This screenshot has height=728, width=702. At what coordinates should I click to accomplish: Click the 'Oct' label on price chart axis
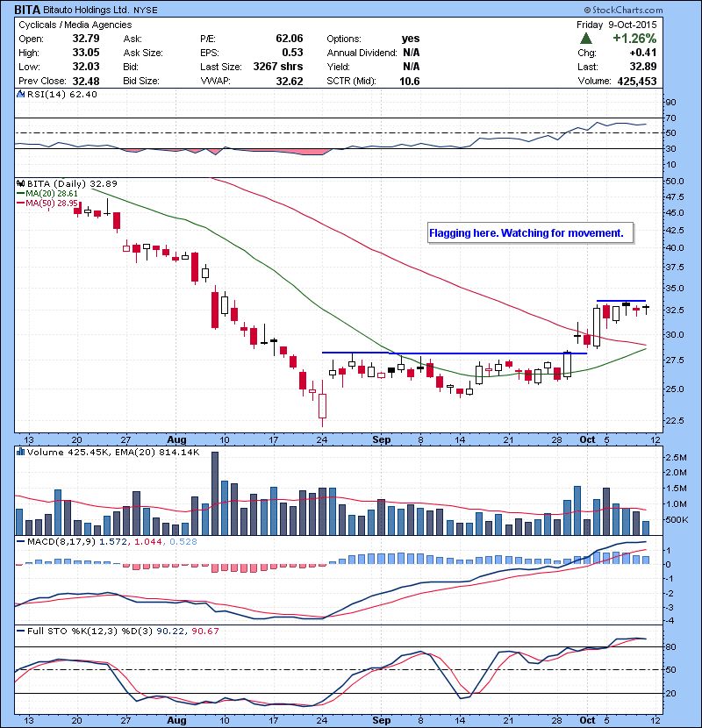587,439
